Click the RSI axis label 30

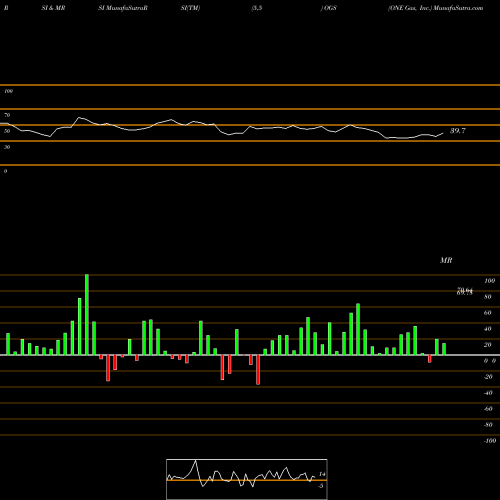pyautogui.click(x=7, y=147)
